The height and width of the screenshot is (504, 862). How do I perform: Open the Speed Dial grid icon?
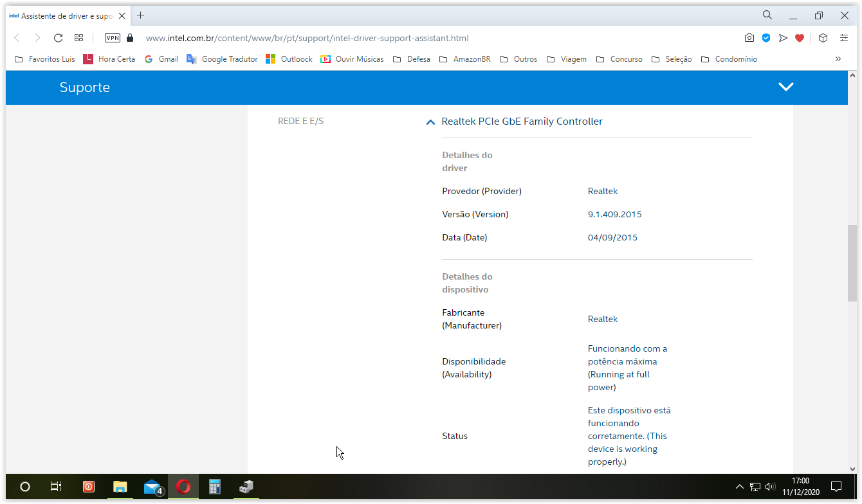pos(78,38)
